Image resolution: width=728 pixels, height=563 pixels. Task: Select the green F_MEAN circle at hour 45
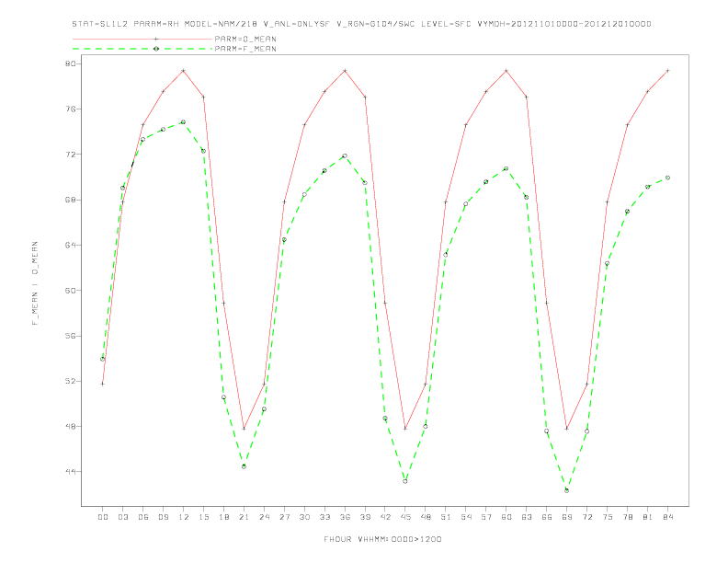[405, 481]
